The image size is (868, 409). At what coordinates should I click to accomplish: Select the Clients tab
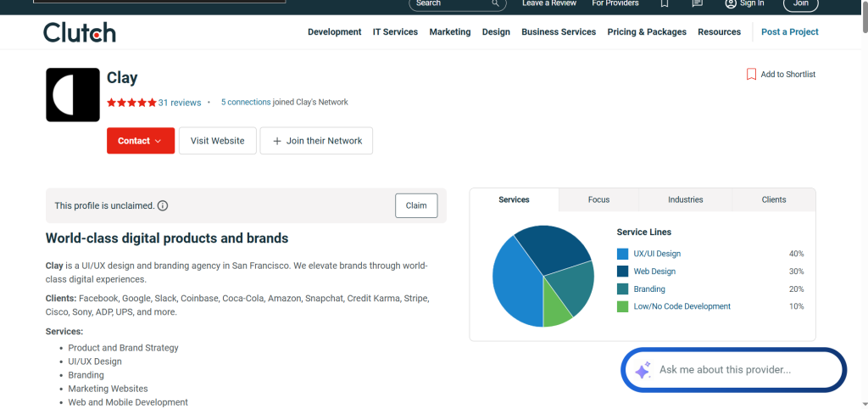click(773, 200)
